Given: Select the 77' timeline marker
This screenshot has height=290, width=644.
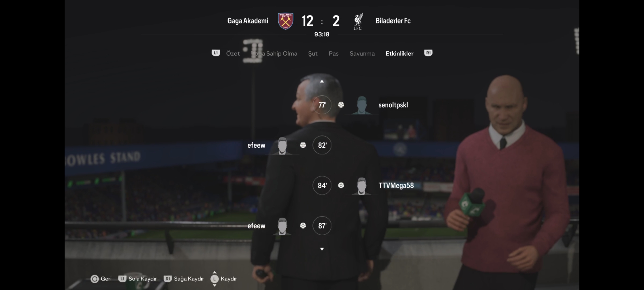Looking at the screenshot, I should coord(322,105).
